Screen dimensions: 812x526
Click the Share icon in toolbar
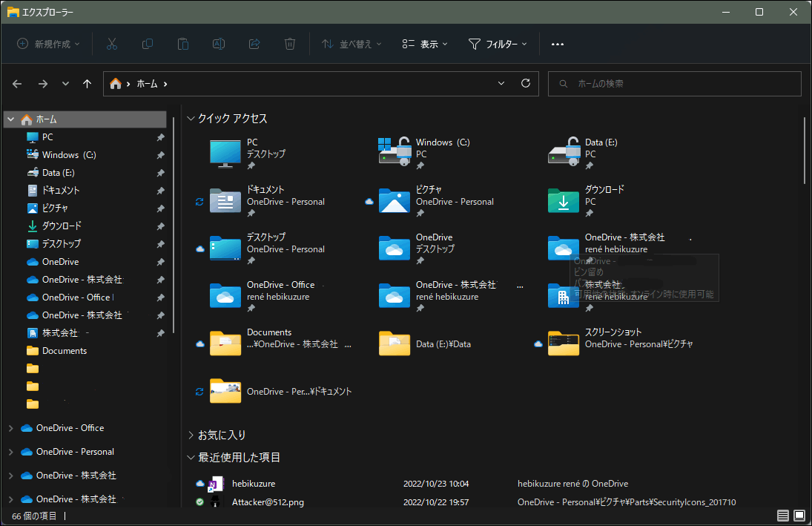[254, 44]
